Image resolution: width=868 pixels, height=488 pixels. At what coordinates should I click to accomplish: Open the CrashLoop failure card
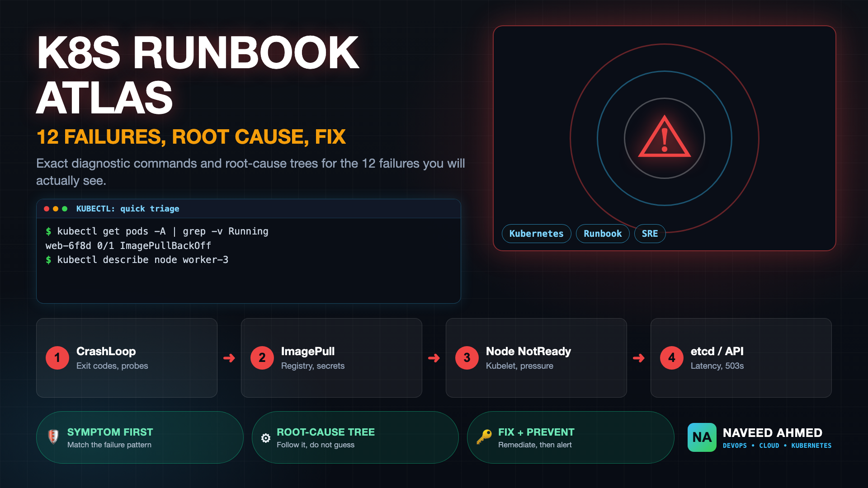point(127,358)
